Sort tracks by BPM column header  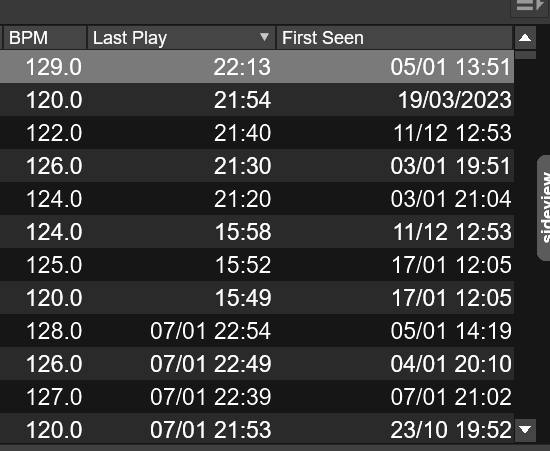click(x=45, y=38)
